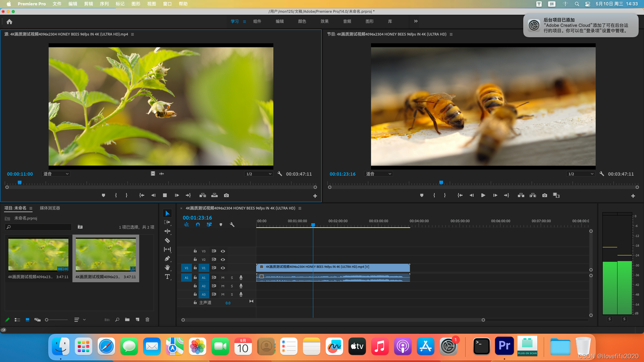Open timeline display settings wrench icon
The width and height of the screenshot is (644, 362).
[x=232, y=225]
